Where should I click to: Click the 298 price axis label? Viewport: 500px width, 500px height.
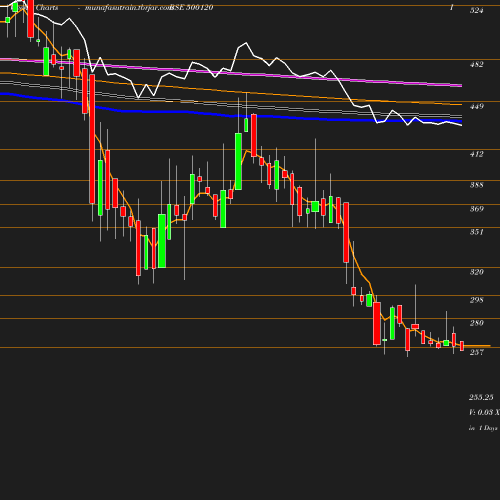pyautogui.click(x=476, y=300)
